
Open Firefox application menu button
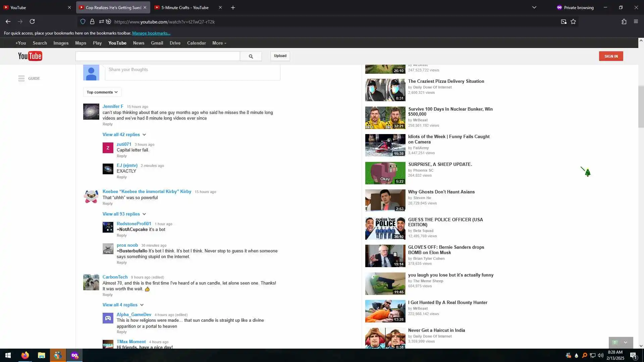[636, 21]
